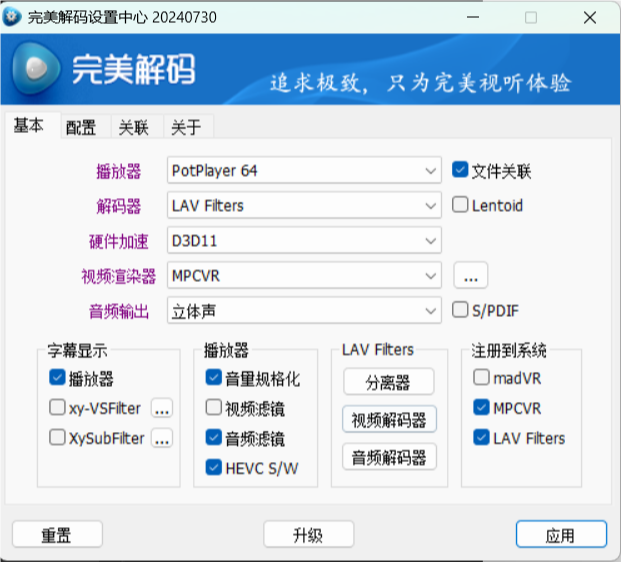Enable madVR under 注册到系统
The height and width of the screenshot is (563, 622).
coord(481,377)
